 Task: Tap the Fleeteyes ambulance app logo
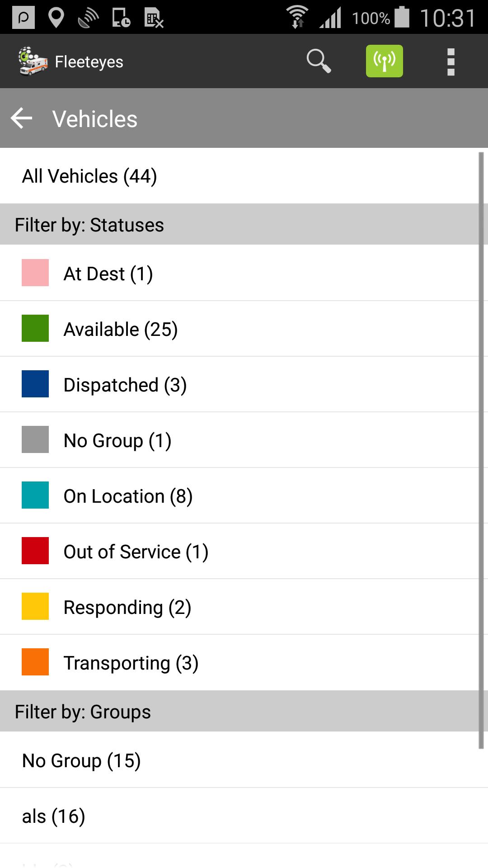[33, 61]
